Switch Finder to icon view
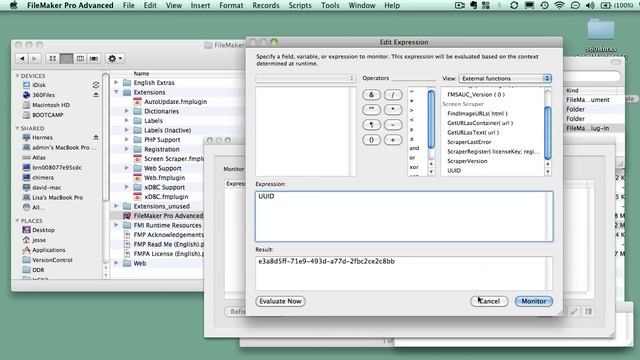 tap(53, 58)
